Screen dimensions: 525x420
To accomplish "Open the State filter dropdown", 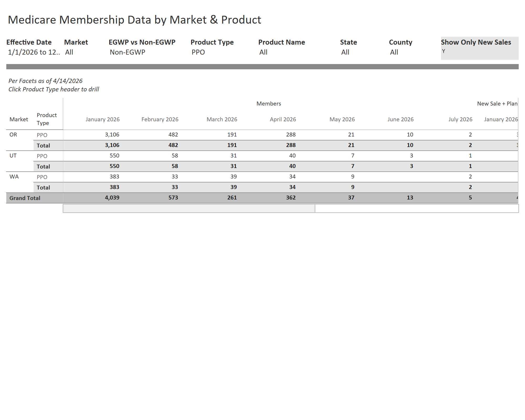I will point(345,52).
